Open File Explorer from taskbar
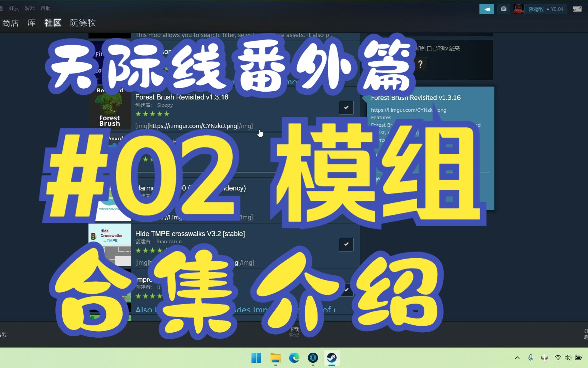 [275, 358]
